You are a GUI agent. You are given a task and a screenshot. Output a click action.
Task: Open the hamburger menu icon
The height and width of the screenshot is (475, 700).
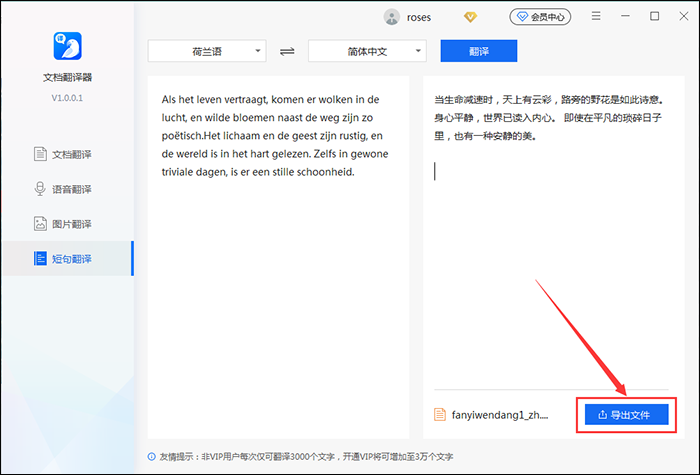[x=596, y=16]
